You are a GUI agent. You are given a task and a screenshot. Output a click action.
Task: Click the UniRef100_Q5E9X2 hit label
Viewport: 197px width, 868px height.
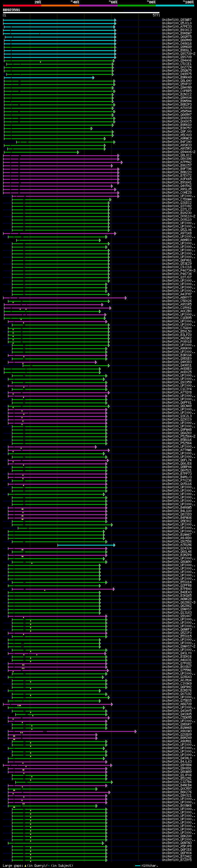click(x=177, y=521)
